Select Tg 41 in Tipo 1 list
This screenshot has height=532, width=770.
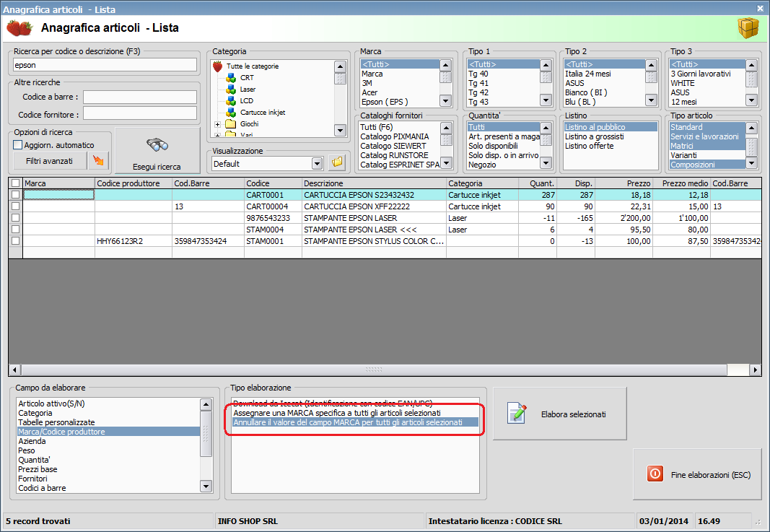(503, 83)
